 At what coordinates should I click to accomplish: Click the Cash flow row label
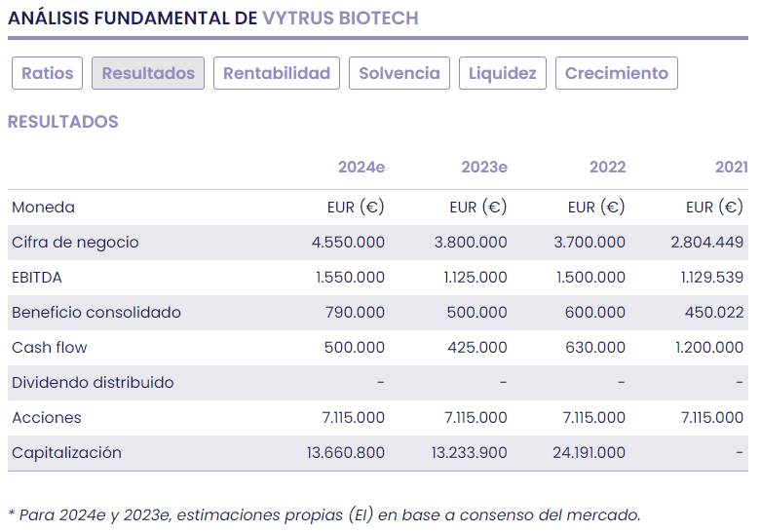(50, 348)
